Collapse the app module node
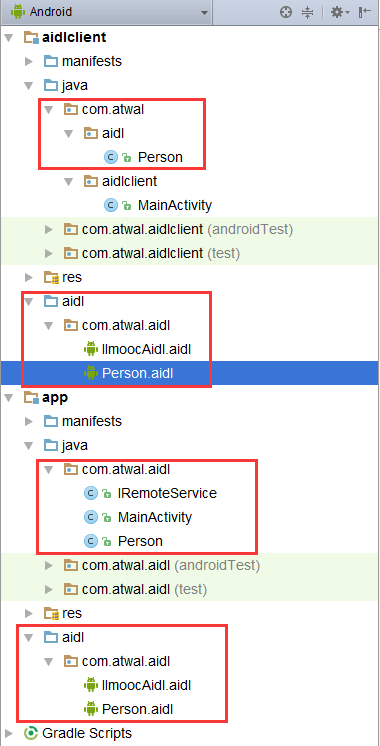 9,398
